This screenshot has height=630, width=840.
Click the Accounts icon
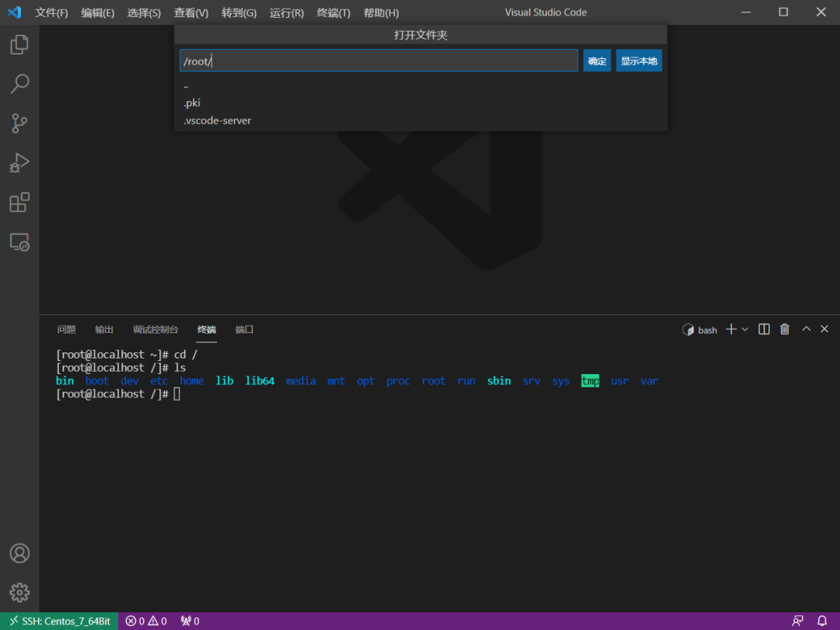point(19,553)
